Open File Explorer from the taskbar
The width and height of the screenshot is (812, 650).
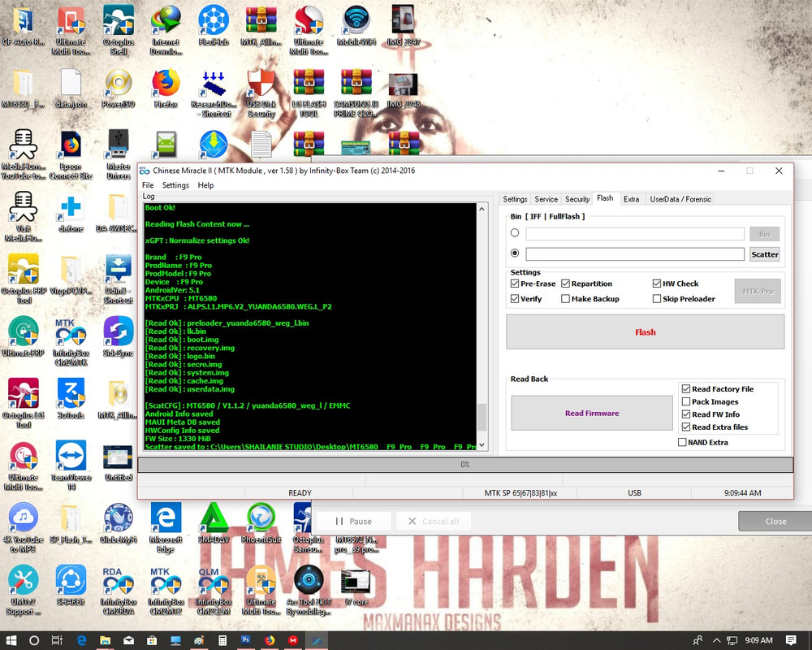[105, 640]
